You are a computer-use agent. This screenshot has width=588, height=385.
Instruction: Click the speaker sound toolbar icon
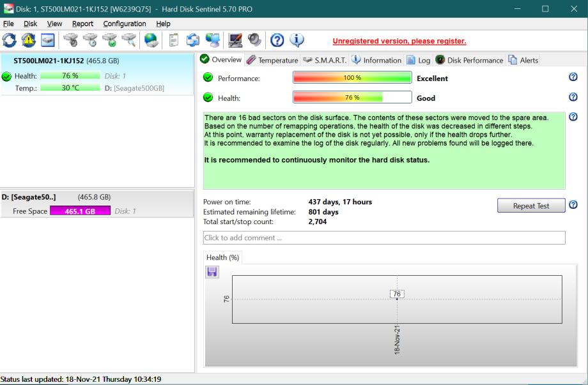tap(254, 40)
